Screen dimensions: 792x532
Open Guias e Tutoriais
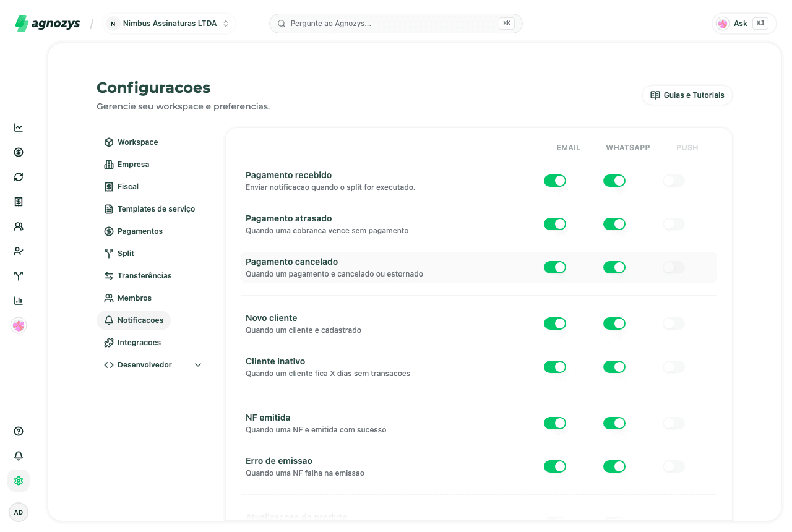(x=687, y=95)
